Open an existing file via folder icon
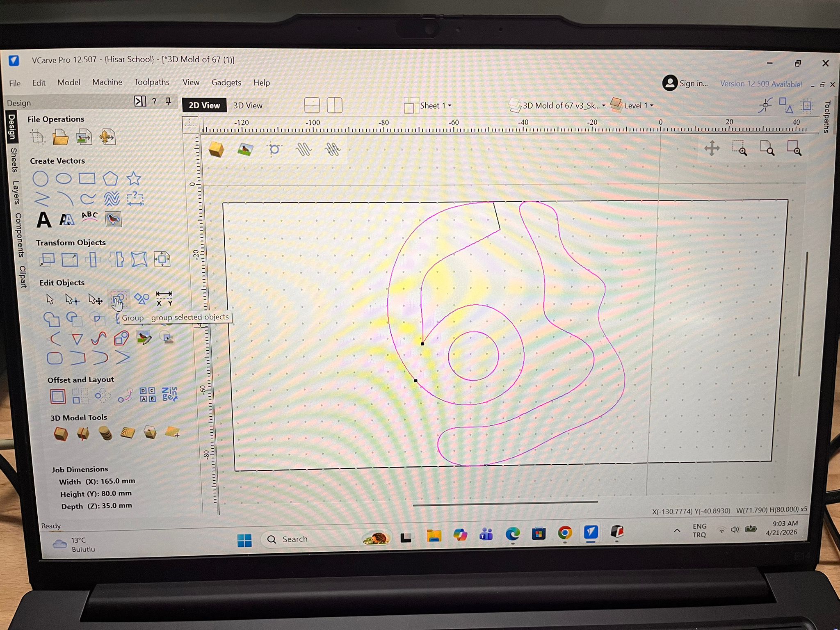Image resolution: width=840 pixels, height=630 pixels. tap(61, 137)
